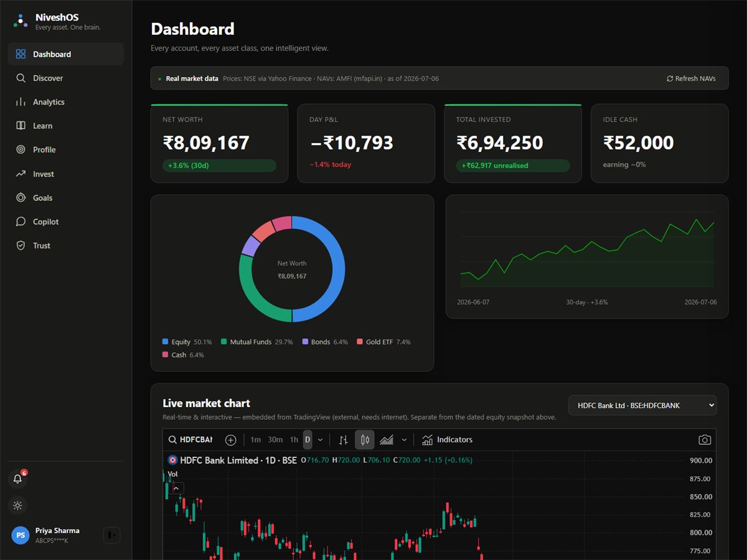
Task: Click the Vol indicator label
Action: (173, 474)
